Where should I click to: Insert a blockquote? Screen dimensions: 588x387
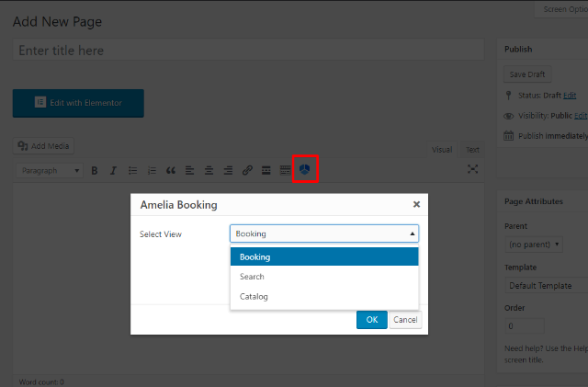coord(171,171)
